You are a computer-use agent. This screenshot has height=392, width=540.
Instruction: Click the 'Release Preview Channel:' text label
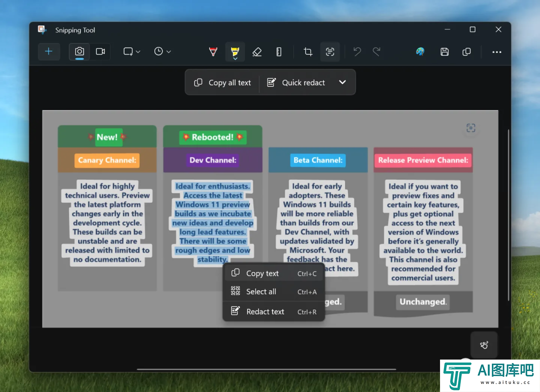click(x=423, y=160)
